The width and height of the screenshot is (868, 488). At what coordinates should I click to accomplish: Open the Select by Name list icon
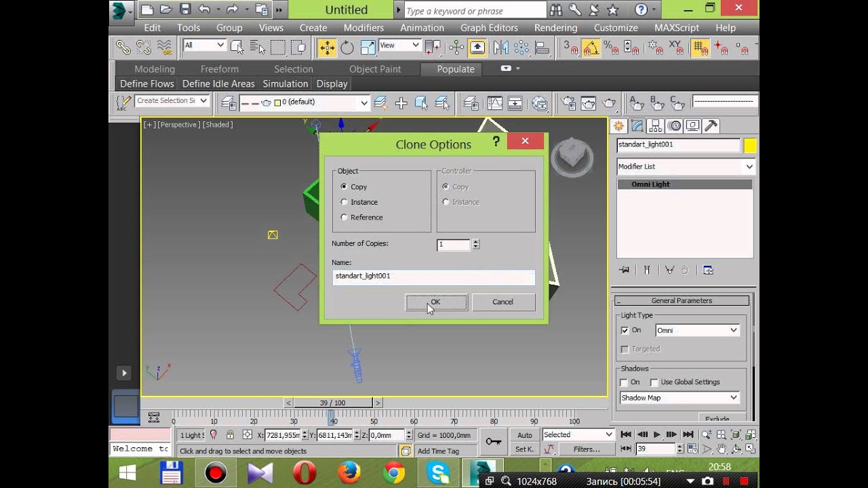click(x=258, y=47)
